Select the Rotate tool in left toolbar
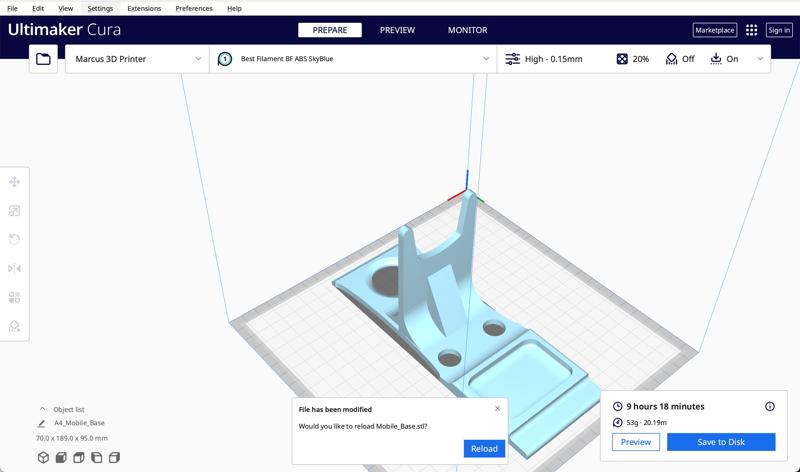Screen dimensions: 800x472 coord(14,239)
